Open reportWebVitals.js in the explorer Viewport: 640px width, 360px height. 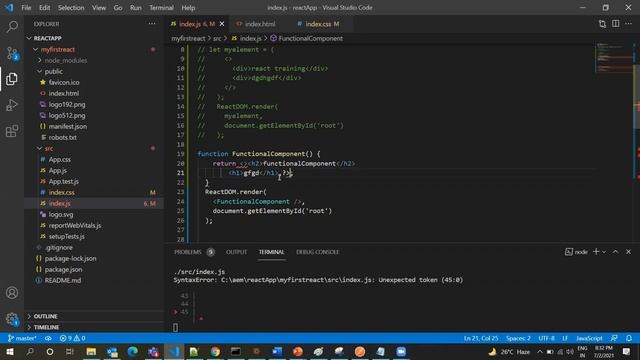click(x=75, y=225)
